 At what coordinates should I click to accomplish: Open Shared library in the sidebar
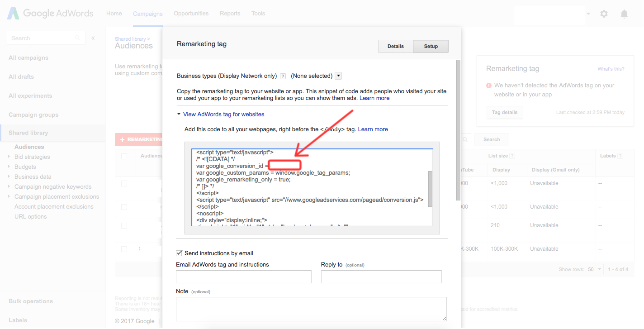point(28,133)
